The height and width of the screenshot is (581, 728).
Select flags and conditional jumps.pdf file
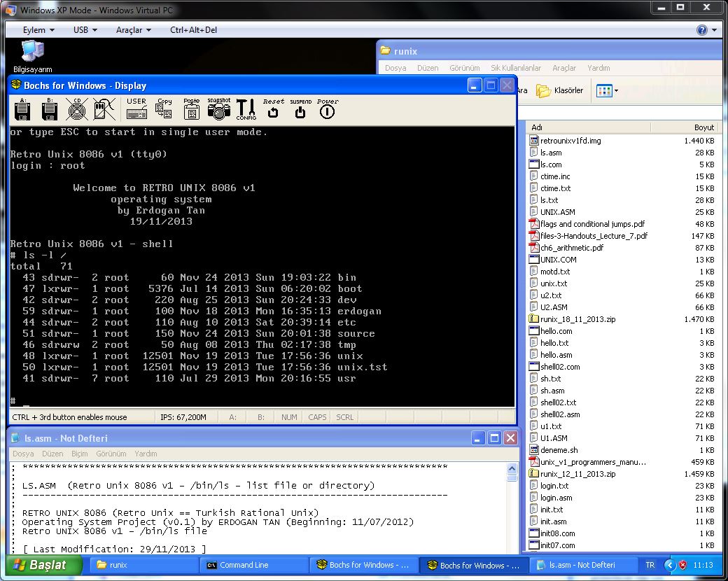click(592, 224)
